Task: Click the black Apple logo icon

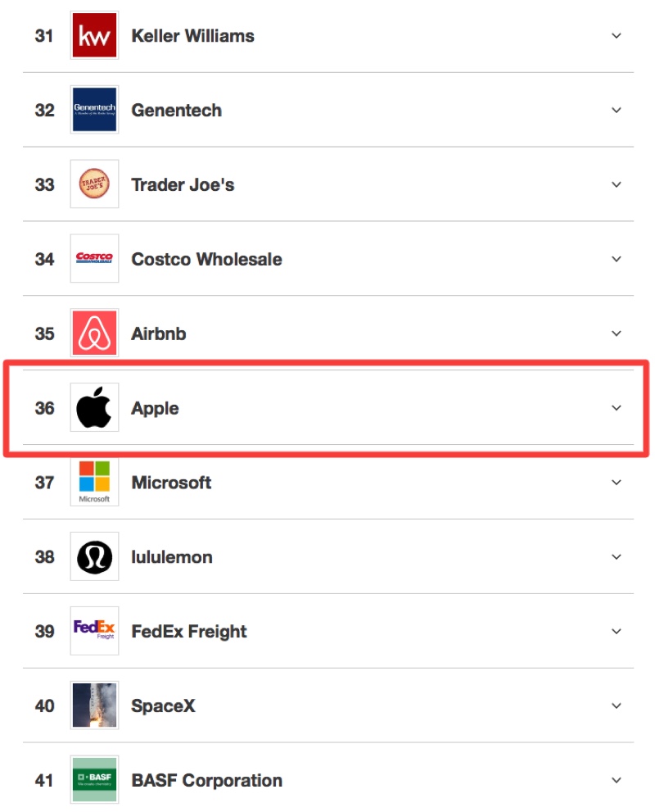Action: [94, 408]
